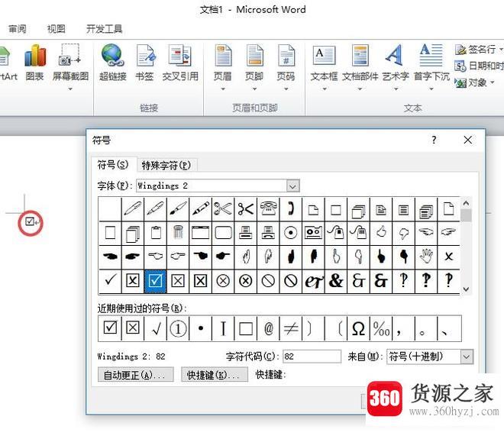Close the 符号 dialog
This screenshot has width=504, height=439.
tap(467, 140)
